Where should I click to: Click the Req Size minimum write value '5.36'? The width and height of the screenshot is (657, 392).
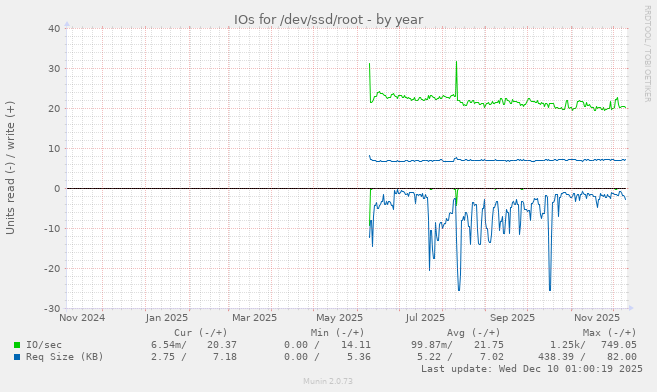click(x=359, y=357)
